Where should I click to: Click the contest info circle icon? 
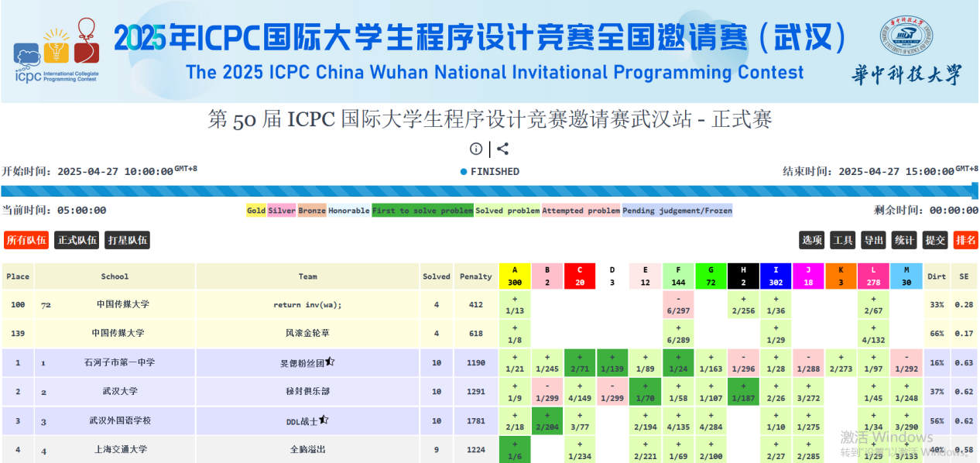click(x=476, y=149)
